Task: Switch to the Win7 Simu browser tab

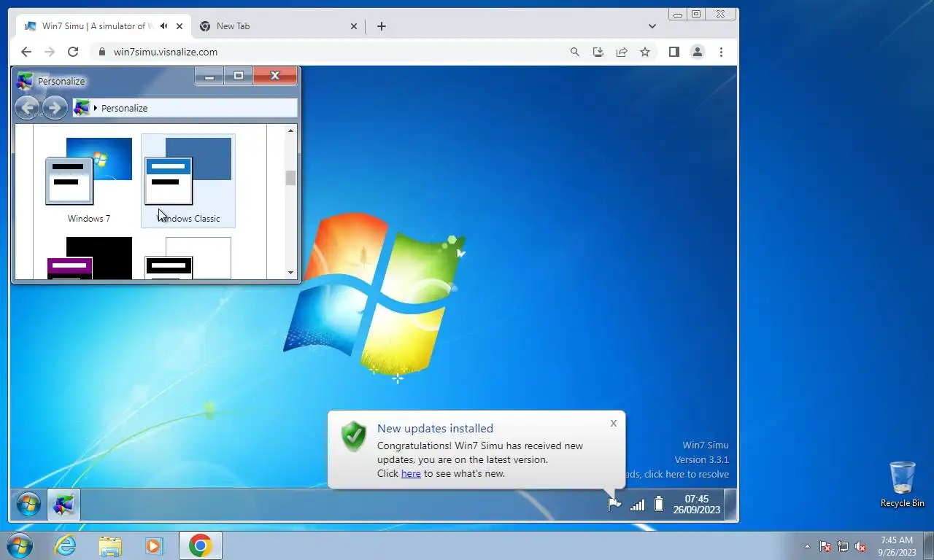Action: (x=95, y=26)
